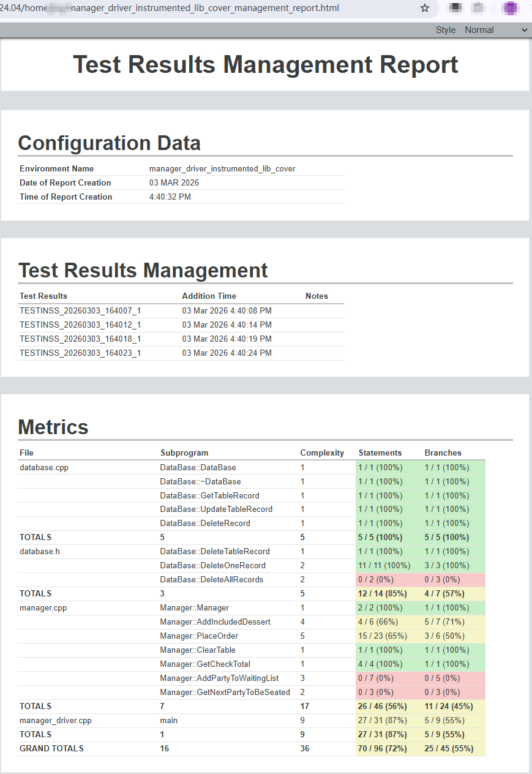Select test result 'TESTINSS_20260303_164023_1'
The width and height of the screenshot is (532, 774).
[x=80, y=353]
